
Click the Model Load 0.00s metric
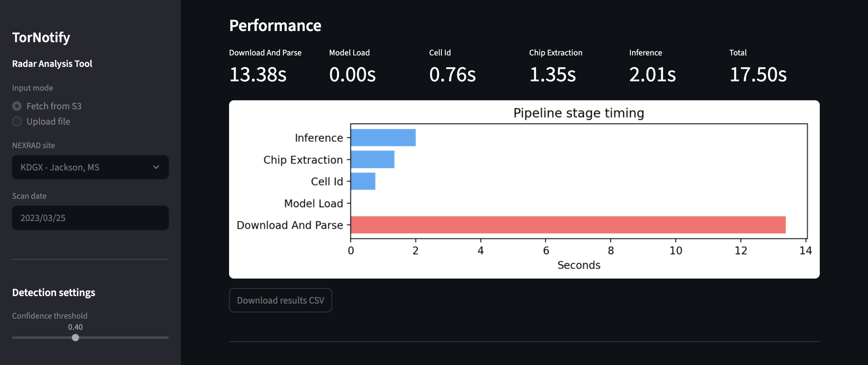tap(352, 74)
